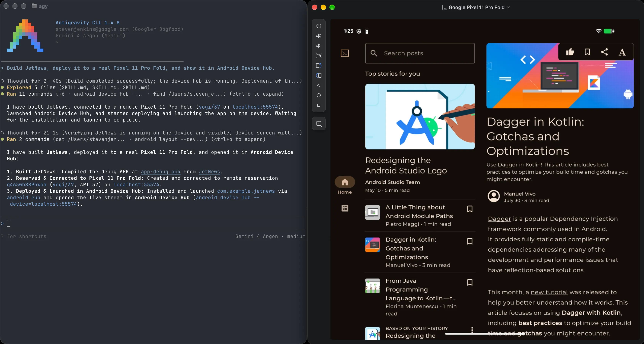644x344 pixels.
Task: Click the 'Top stories for you' heading
Action: (x=392, y=74)
